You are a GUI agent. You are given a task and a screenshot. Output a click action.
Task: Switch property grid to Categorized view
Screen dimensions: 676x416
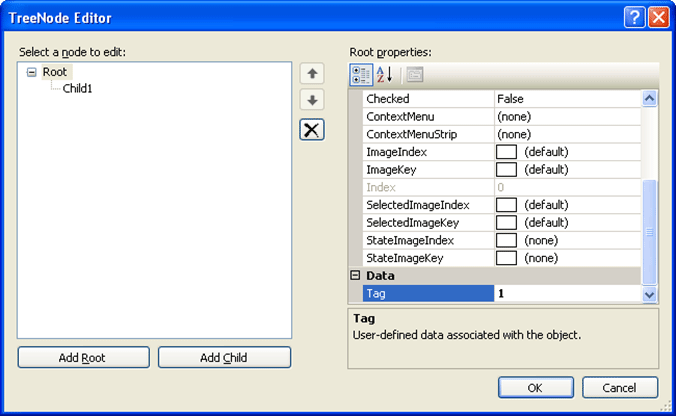tap(361, 75)
